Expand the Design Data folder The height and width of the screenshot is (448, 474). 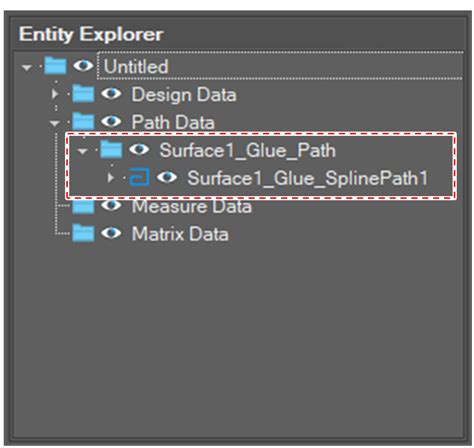[x=55, y=95]
